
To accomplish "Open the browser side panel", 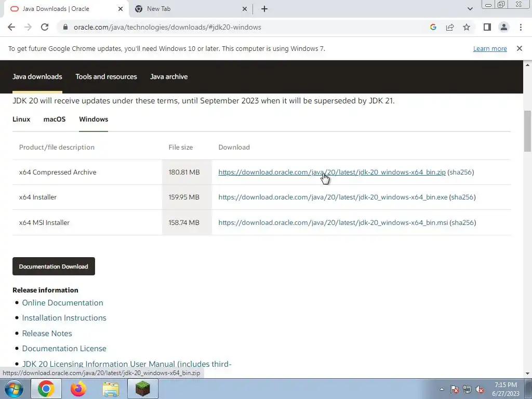I will pyautogui.click(x=487, y=27).
